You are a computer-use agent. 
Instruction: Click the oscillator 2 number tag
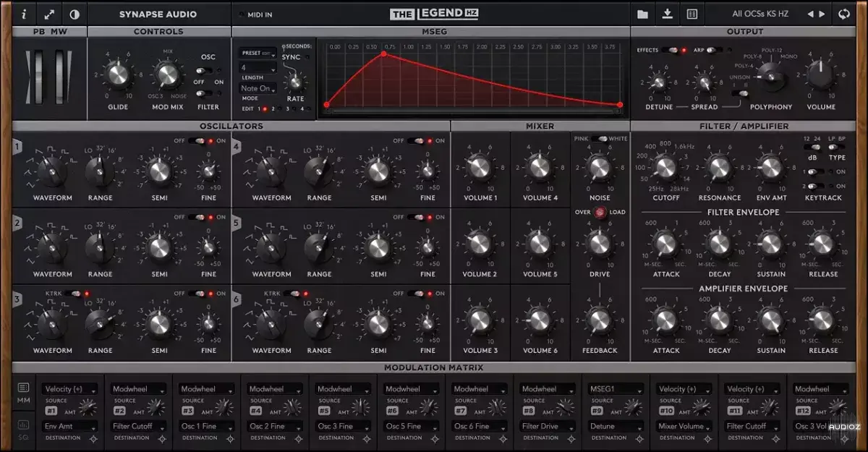(17, 224)
